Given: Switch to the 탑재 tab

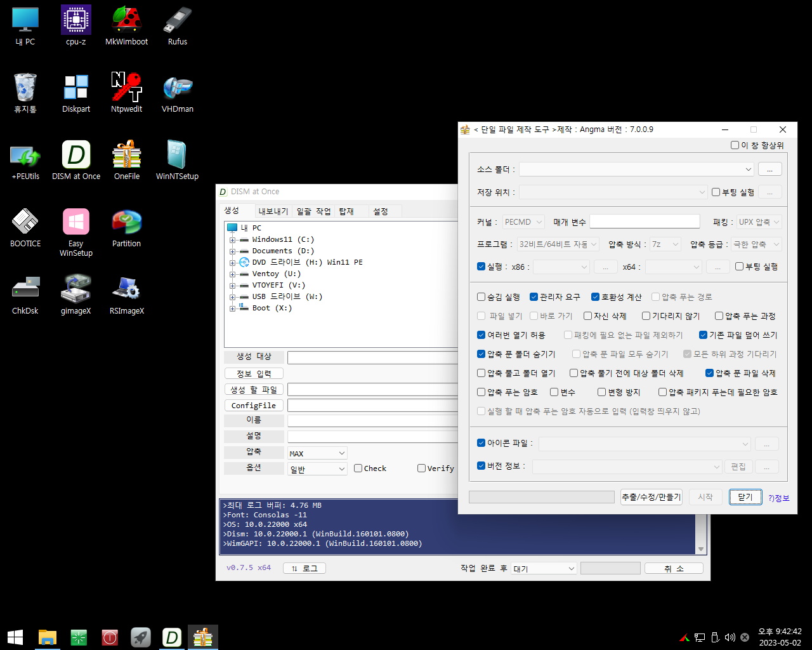Looking at the screenshot, I should [x=346, y=211].
